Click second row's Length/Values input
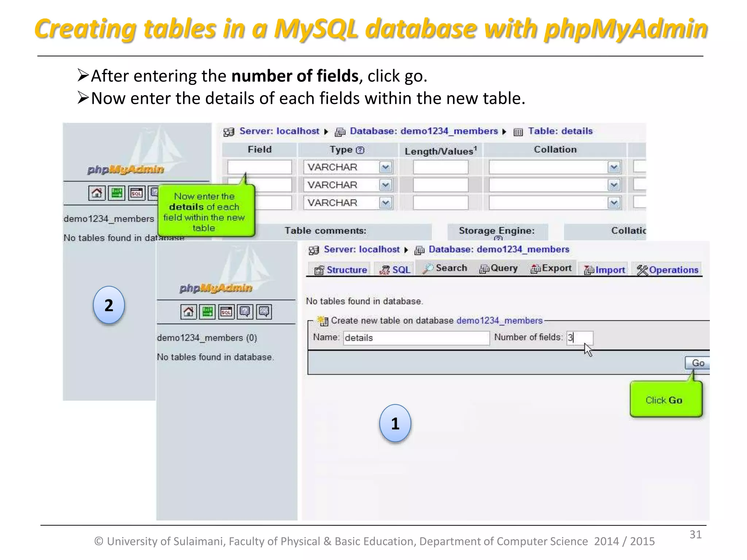747x560 pixels. (x=441, y=185)
